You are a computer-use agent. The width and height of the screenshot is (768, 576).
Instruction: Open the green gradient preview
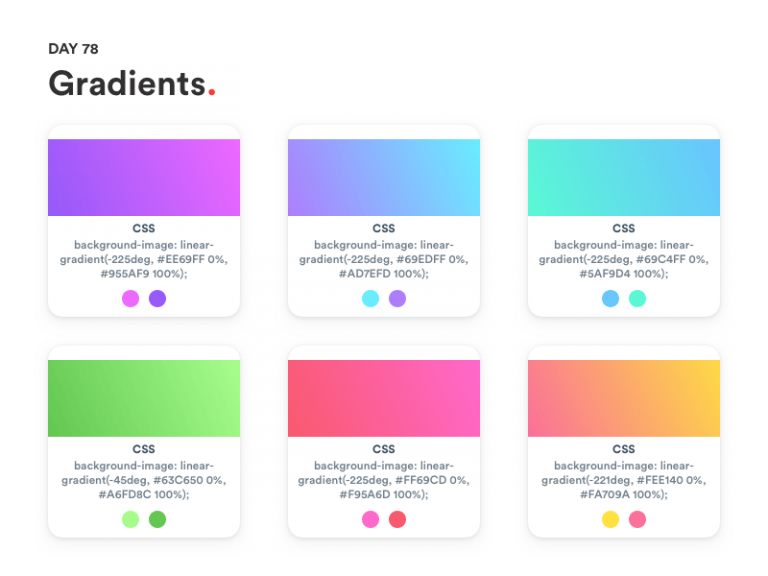pos(144,398)
